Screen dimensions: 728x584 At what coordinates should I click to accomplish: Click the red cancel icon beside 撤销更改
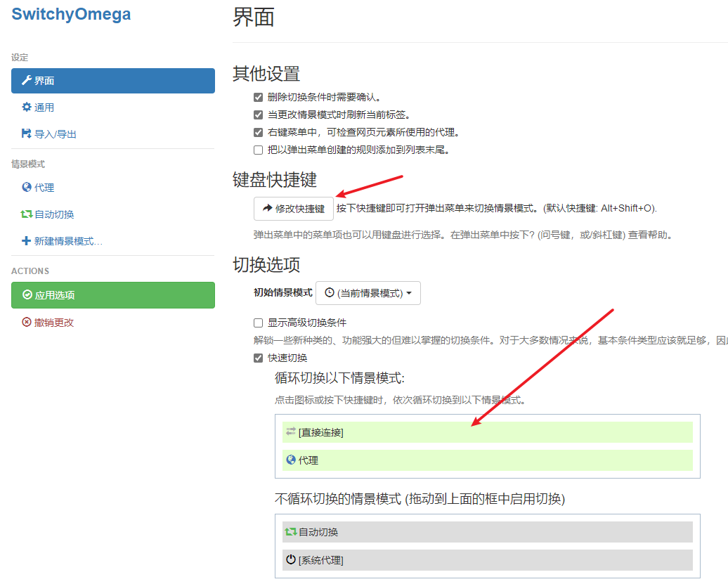[27, 323]
